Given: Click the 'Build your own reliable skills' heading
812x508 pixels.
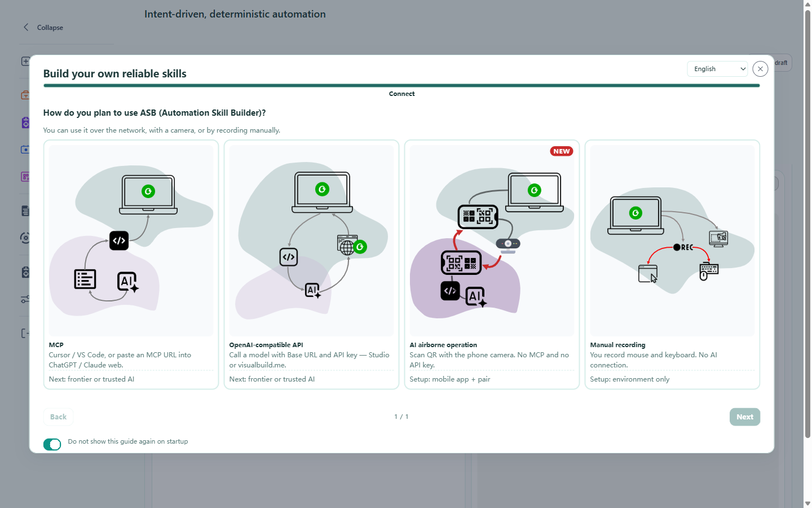Looking at the screenshot, I should click(115, 73).
